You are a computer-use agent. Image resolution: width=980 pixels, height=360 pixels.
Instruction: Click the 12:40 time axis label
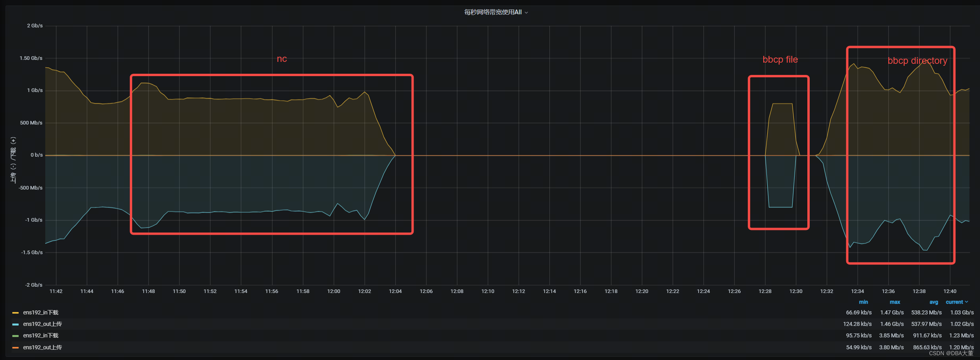tap(950, 291)
